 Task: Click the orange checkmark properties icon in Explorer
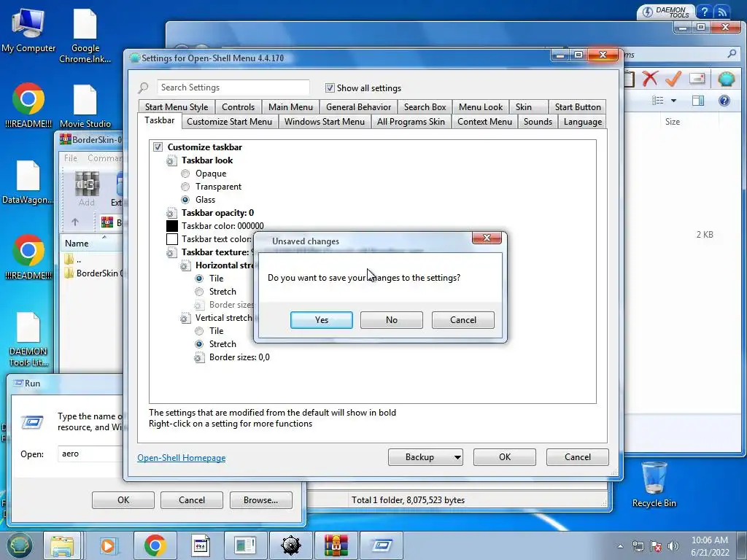click(673, 79)
